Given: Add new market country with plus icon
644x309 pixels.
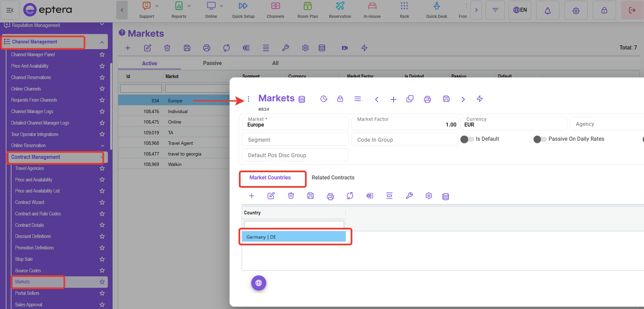Looking at the screenshot, I should pyautogui.click(x=251, y=196).
